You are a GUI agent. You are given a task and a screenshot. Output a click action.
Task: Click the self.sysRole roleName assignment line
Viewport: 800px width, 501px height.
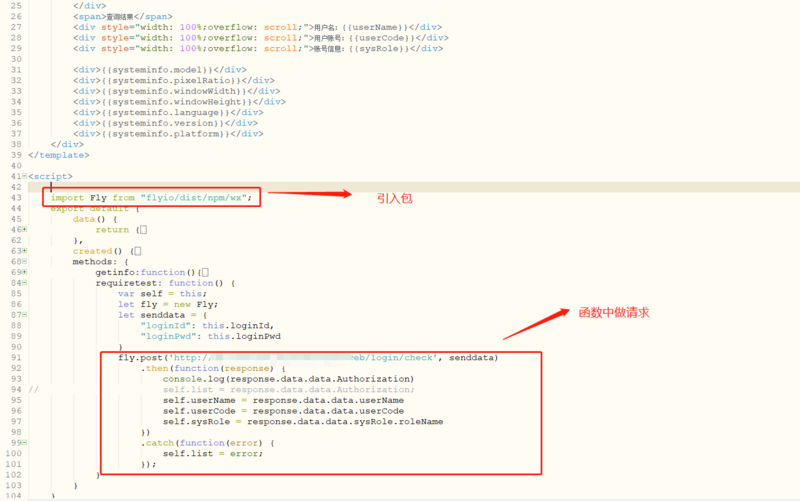(303, 422)
